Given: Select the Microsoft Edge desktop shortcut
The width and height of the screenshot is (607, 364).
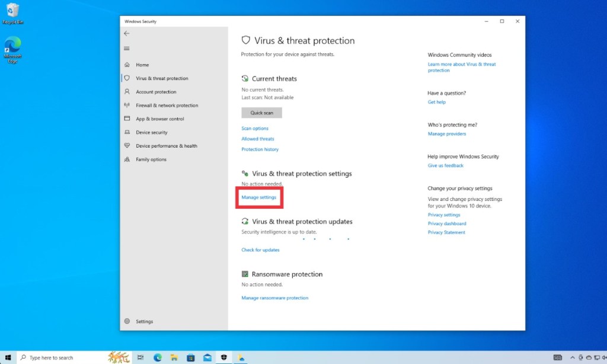Looking at the screenshot, I should coord(13,50).
